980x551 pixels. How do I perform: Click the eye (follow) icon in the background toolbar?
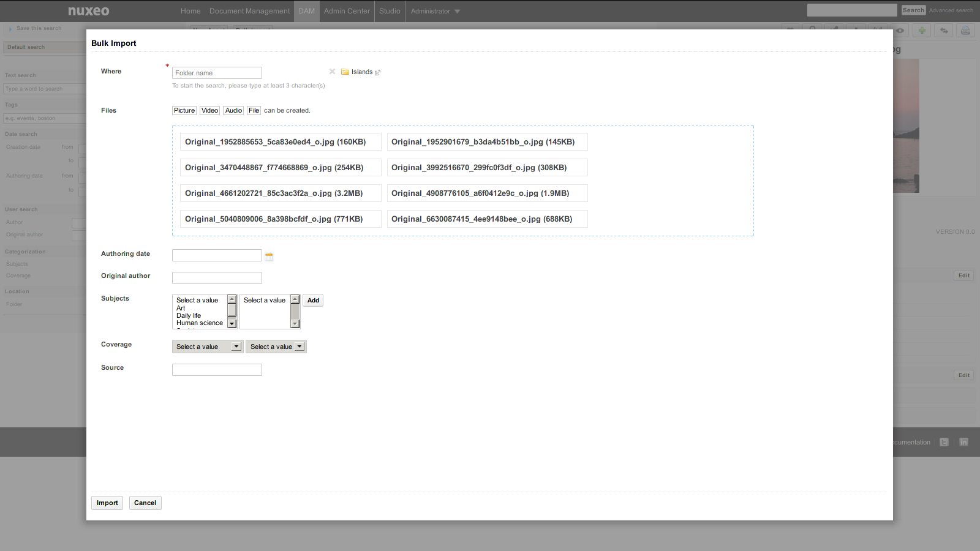click(900, 30)
